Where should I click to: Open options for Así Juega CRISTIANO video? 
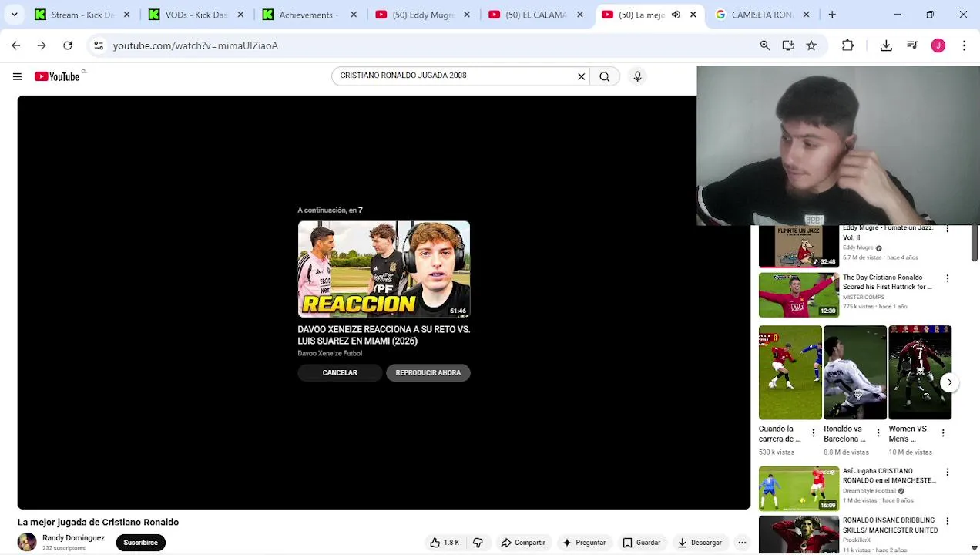coord(948,472)
